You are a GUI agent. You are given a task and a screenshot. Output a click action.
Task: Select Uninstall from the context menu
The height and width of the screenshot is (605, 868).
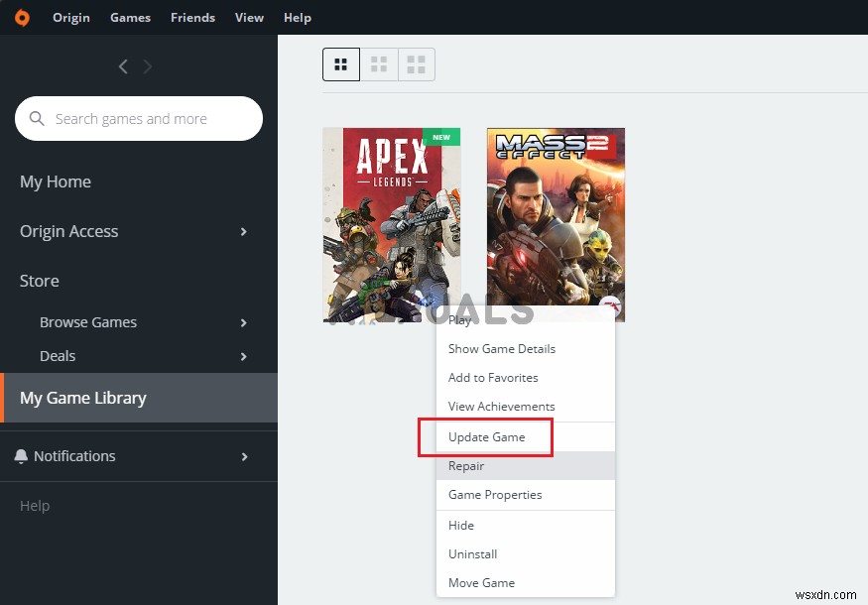point(472,553)
